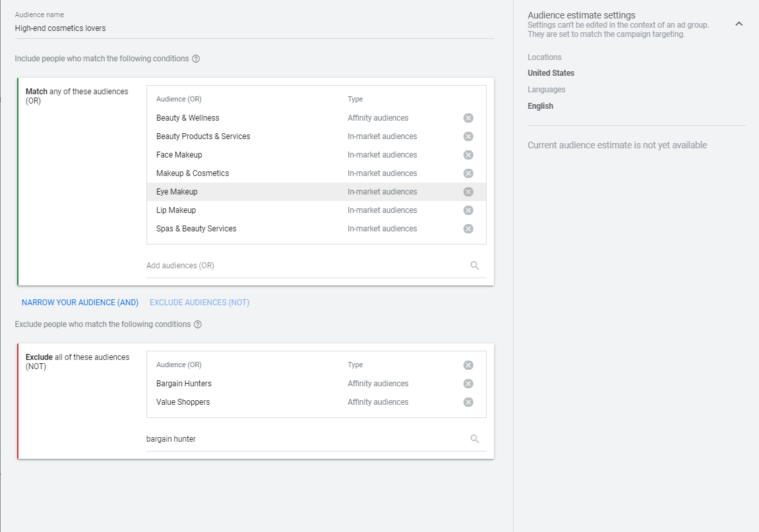
Task: Remove Value Shoppers from exclusions
Action: [468, 402]
